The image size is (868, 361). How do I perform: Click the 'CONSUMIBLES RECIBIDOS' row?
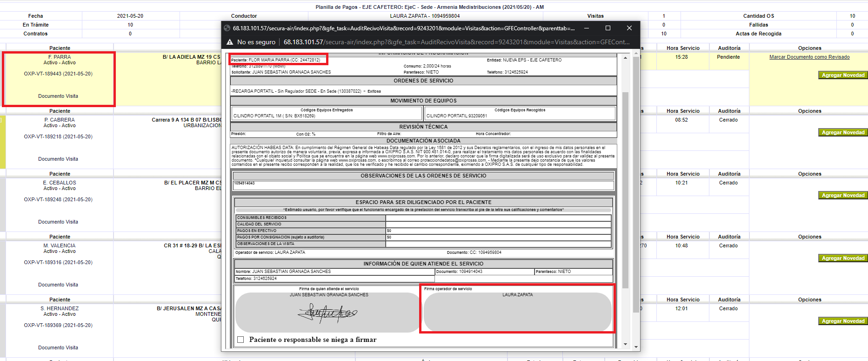[x=423, y=218]
